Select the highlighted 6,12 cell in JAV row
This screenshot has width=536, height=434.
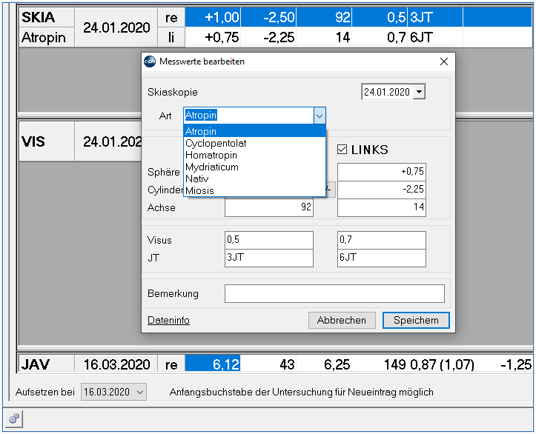click(x=213, y=364)
